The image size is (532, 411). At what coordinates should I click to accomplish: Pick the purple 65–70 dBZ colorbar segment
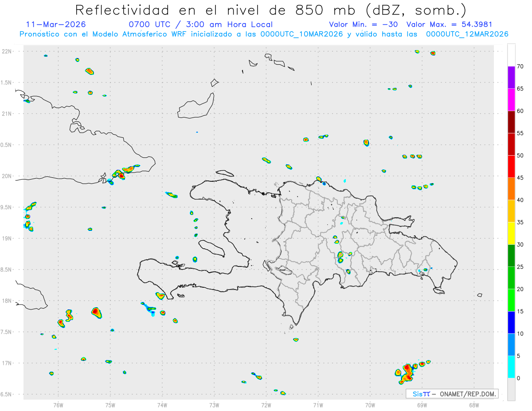pyautogui.click(x=512, y=78)
